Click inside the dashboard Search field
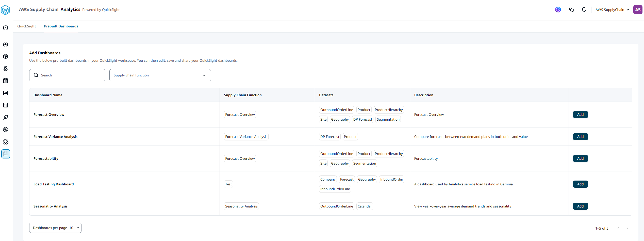The height and width of the screenshot is (241, 644). pyautogui.click(x=67, y=75)
